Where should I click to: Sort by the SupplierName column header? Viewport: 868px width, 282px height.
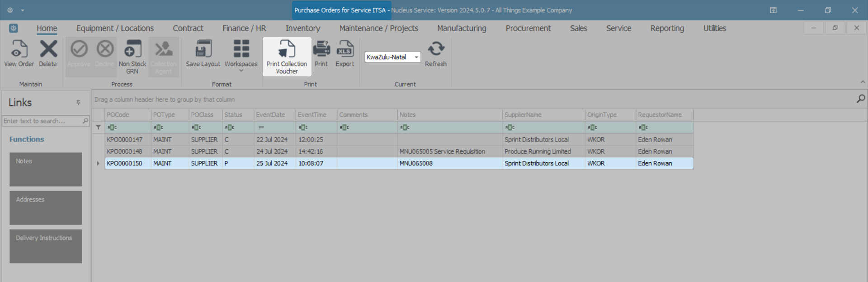click(543, 115)
